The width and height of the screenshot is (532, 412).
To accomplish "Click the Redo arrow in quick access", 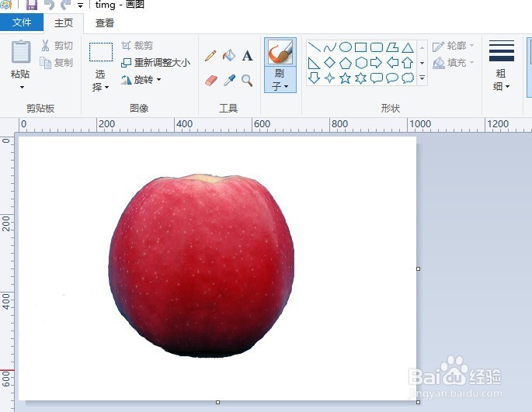I will pyautogui.click(x=66, y=5).
